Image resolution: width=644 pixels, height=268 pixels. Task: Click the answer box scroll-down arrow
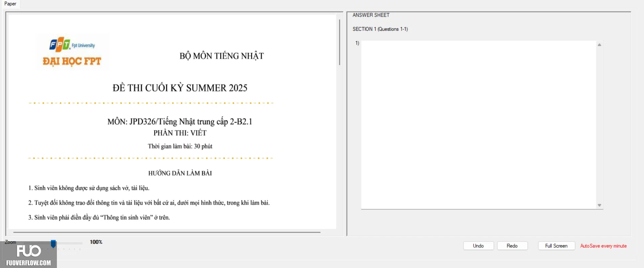pos(599,205)
